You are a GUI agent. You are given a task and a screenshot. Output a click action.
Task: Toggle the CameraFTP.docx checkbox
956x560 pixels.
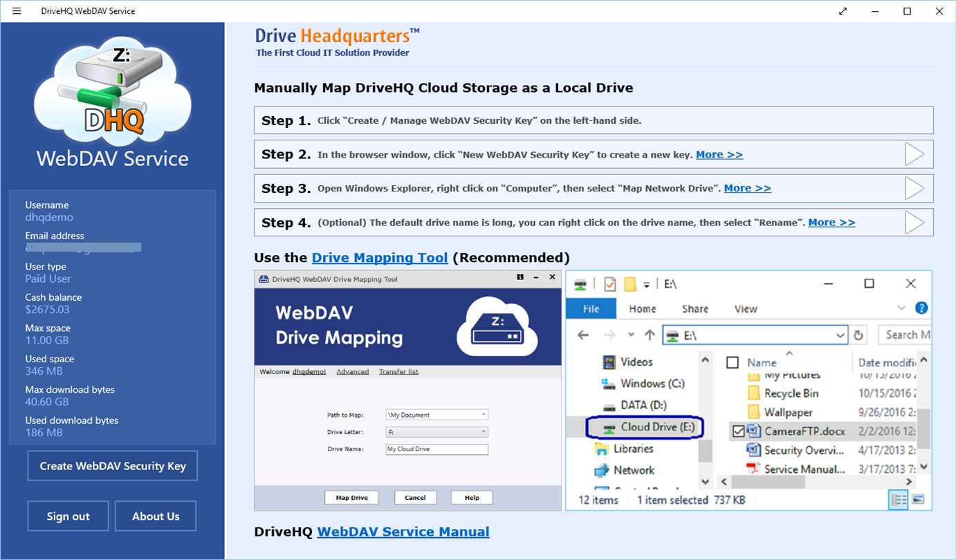tap(737, 431)
